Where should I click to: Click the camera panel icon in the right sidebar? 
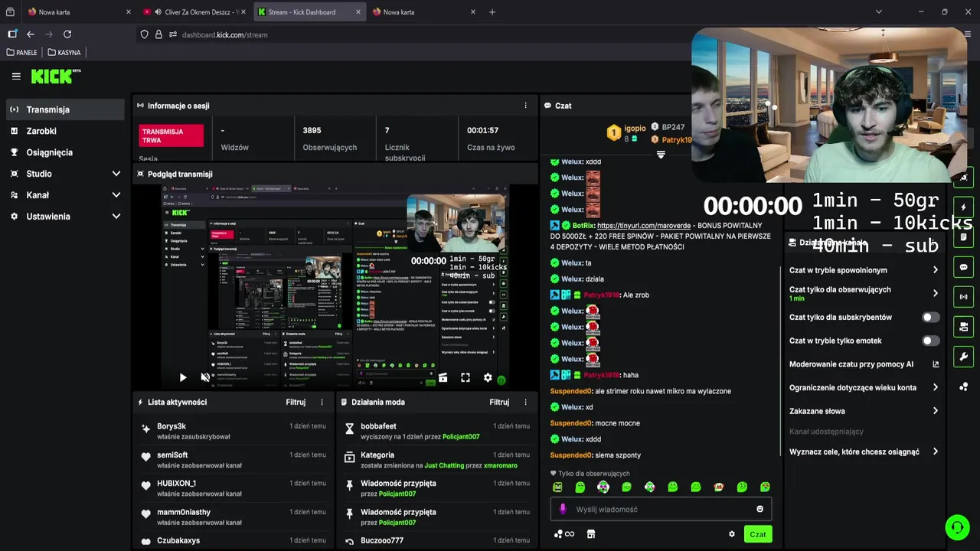pos(963,327)
